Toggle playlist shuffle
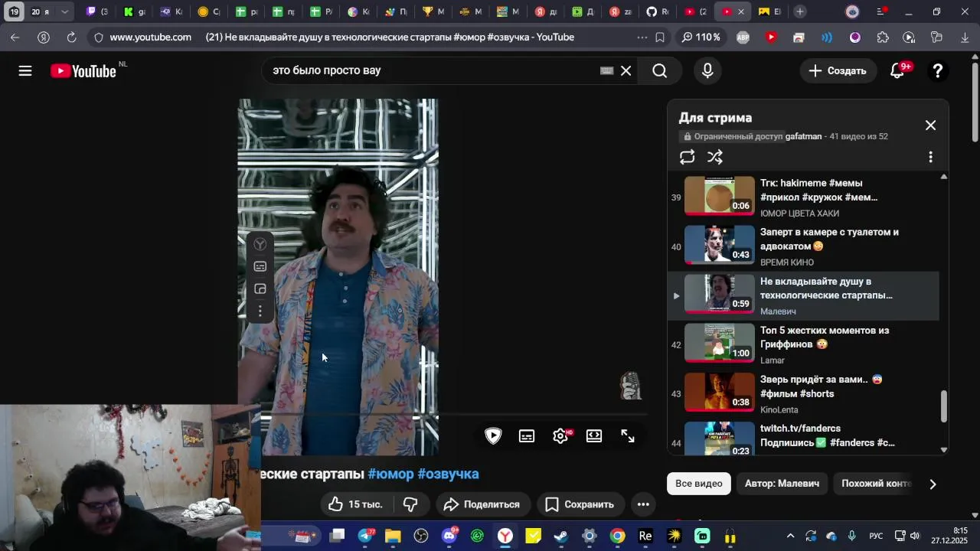 point(715,157)
